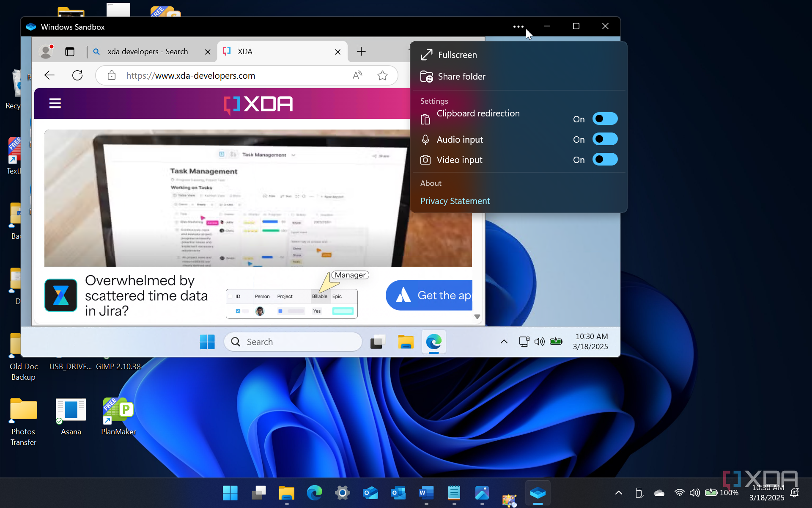Open File Explorer in Sandbox taskbar

click(x=406, y=342)
